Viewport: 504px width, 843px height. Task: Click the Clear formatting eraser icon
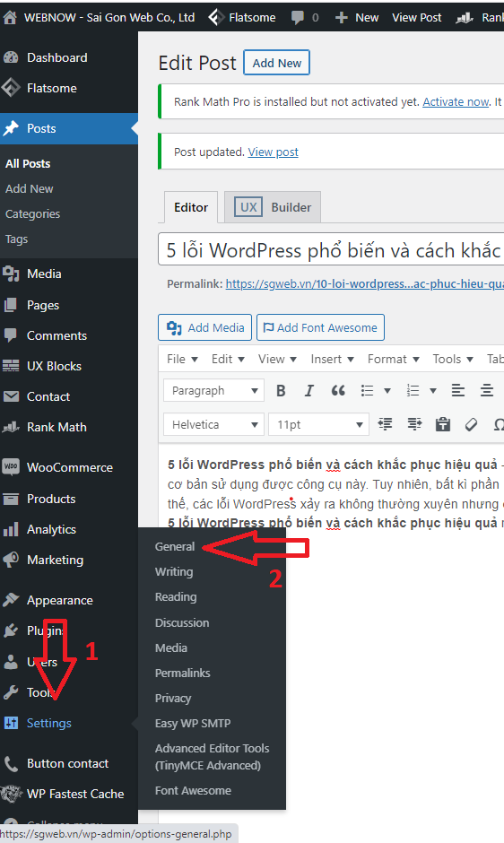471,425
